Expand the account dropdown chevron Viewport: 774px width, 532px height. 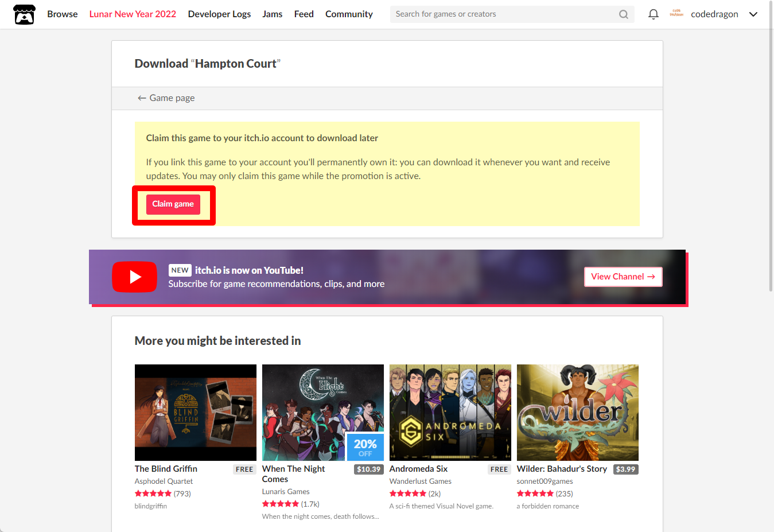pyautogui.click(x=753, y=14)
